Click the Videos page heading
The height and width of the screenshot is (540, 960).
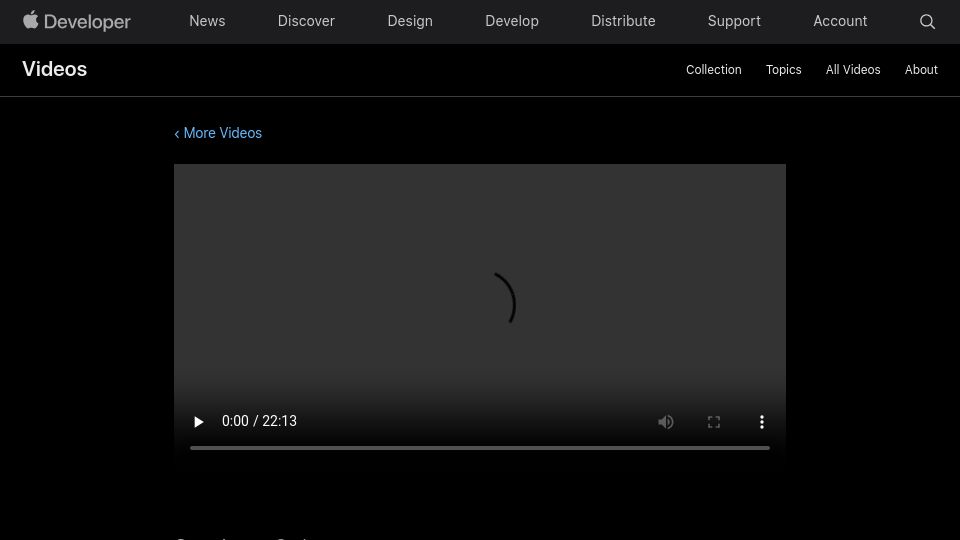coord(54,69)
